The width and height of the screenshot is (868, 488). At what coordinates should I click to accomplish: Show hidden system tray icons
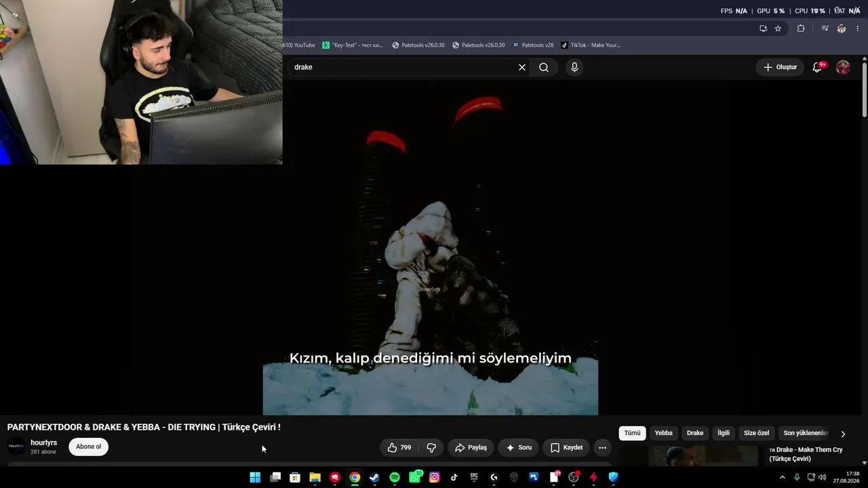tap(783, 477)
